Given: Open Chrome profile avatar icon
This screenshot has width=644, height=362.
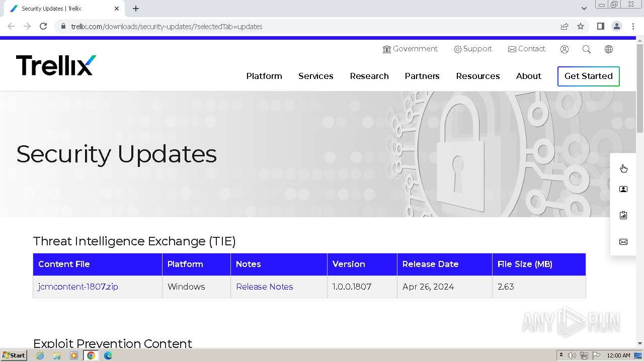Looking at the screenshot, I should 617,26.
